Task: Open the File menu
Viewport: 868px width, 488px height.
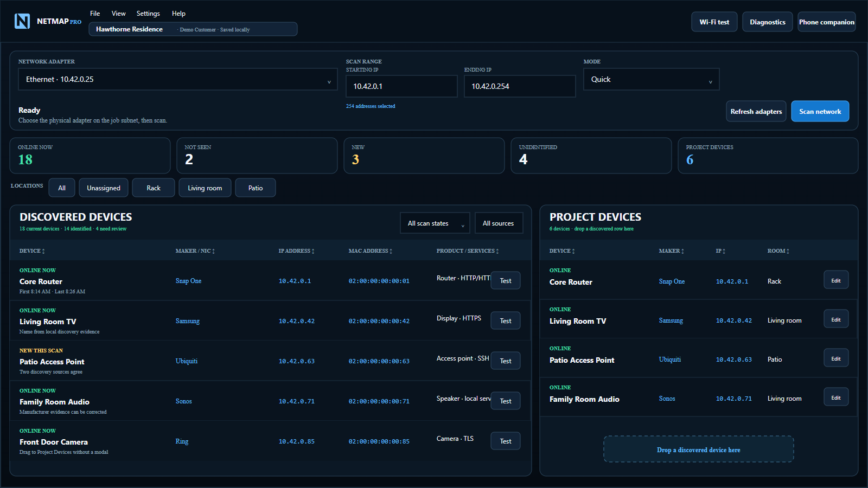Action: [95, 14]
